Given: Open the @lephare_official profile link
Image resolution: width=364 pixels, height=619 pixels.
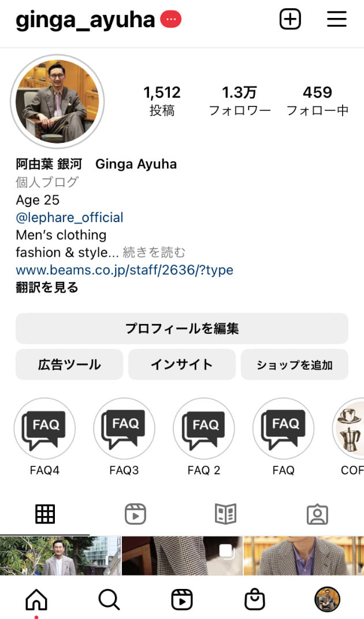Looking at the screenshot, I should (x=69, y=218).
